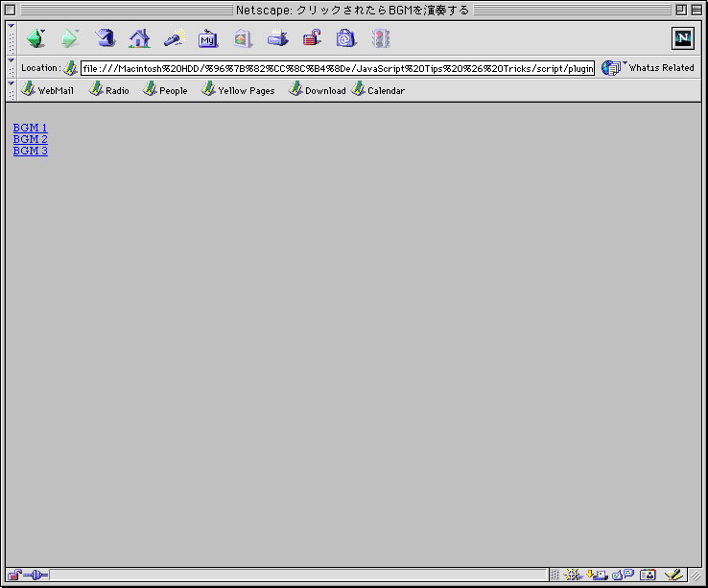
Task: Open My Netscape toolbar icon
Action: [x=208, y=38]
